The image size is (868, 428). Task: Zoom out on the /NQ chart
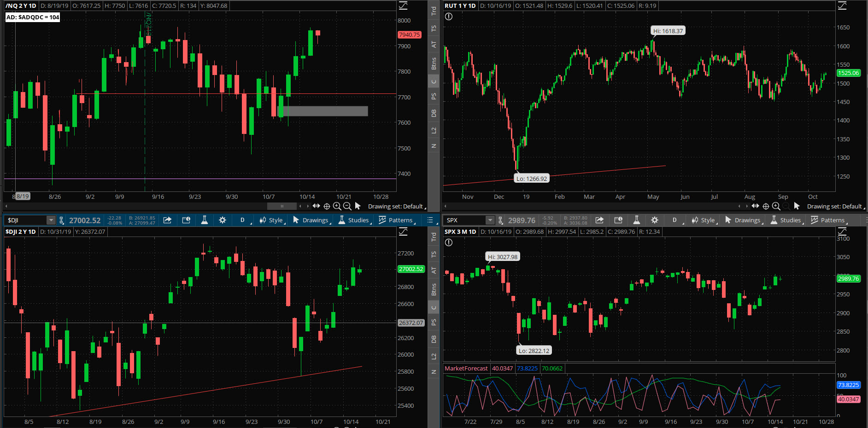(x=347, y=206)
